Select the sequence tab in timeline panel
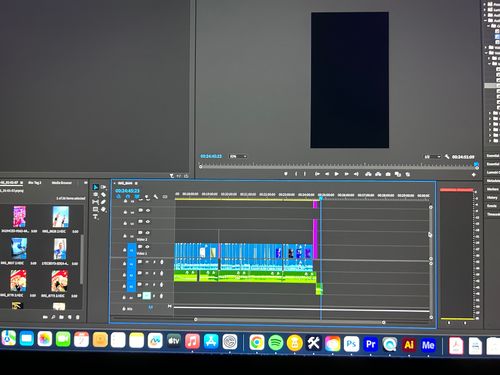The image size is (500, 375). [x=125, y=183]
